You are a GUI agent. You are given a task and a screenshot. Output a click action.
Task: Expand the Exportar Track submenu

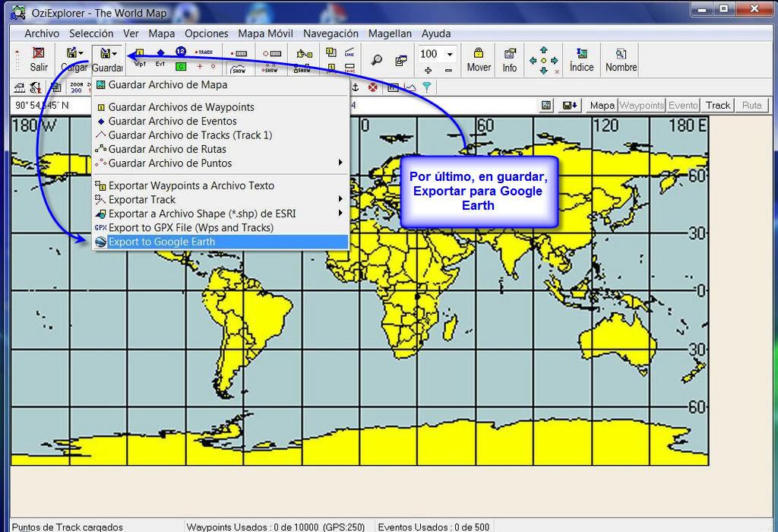tap(221, 199)
